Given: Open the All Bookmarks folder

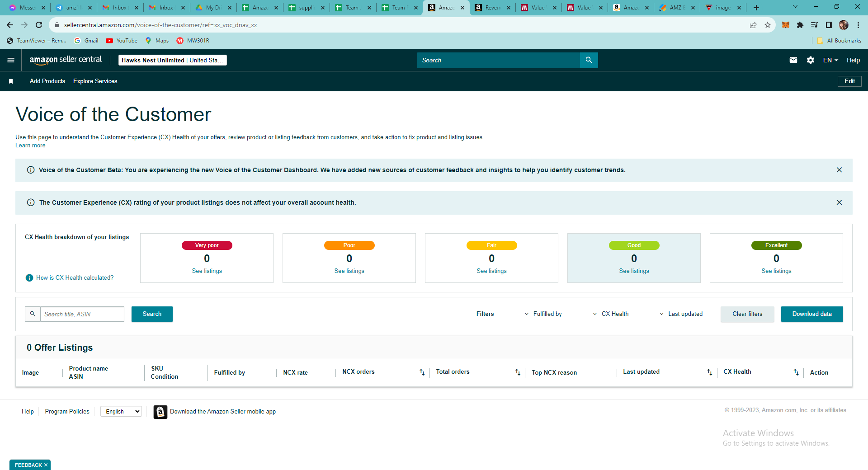Looking at the screenshot, I should (839, 41).
